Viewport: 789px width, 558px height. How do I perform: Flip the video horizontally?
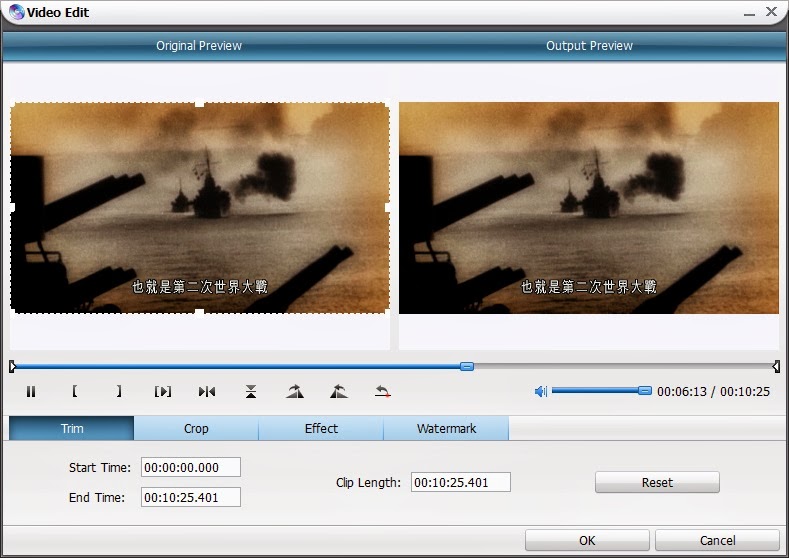point(207,391)
